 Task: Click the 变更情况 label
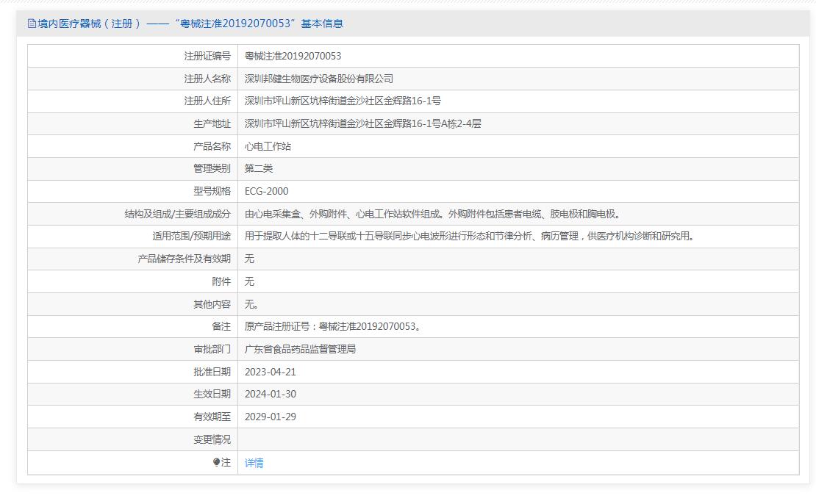pos(212,439)
